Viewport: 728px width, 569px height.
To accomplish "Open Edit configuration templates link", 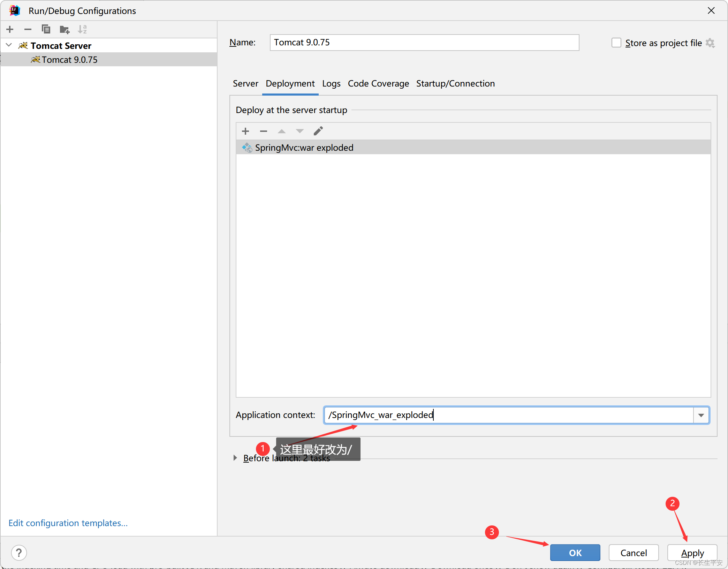I will coord(68,523).
